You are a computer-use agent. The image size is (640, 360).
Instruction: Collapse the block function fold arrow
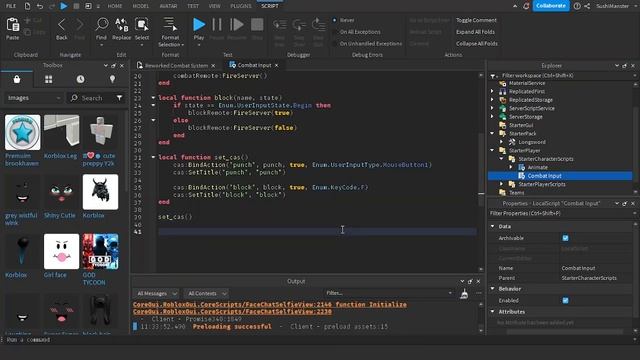coord(153,98)
